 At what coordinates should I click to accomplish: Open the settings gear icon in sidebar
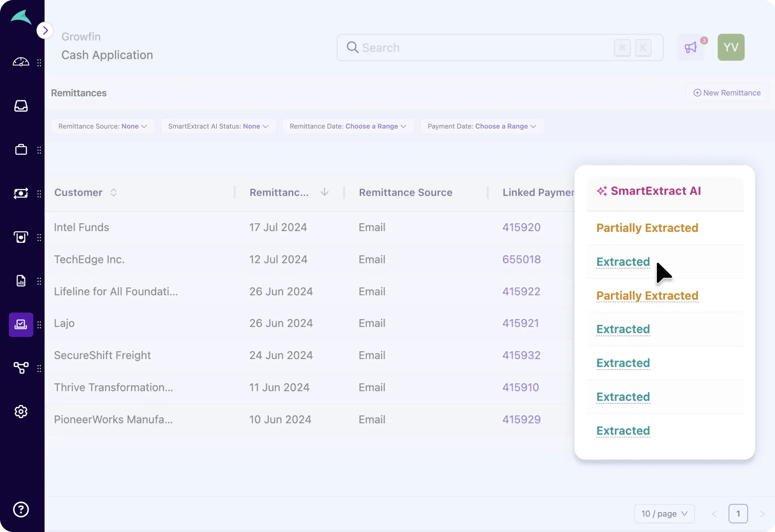tap(21, 412)
